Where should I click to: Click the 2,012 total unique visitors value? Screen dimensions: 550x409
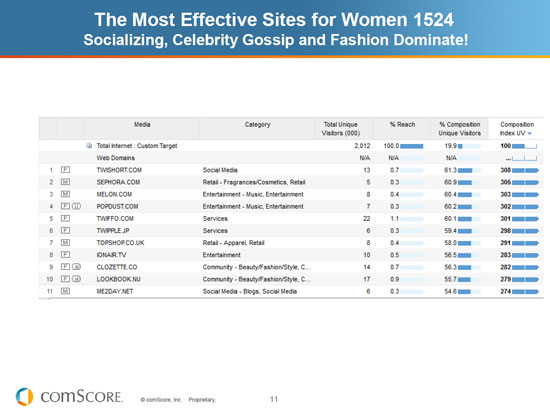click(x=362, y=146)
